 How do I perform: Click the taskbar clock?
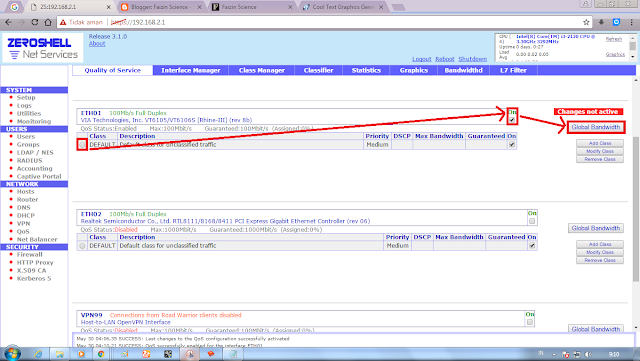click(x=614, y=354)
